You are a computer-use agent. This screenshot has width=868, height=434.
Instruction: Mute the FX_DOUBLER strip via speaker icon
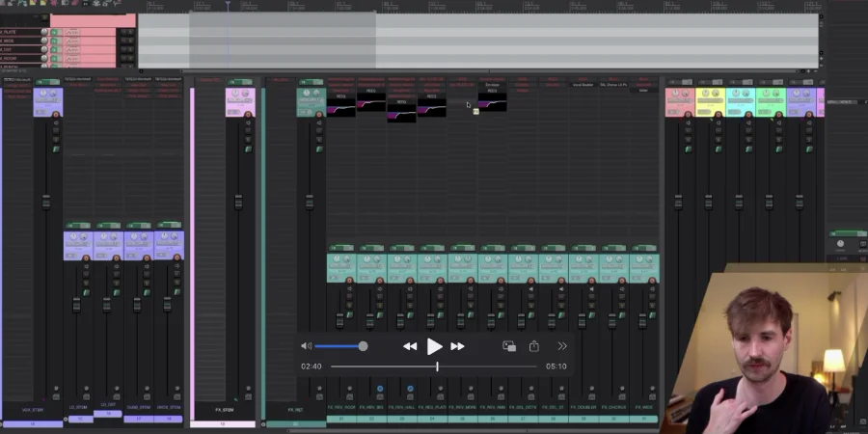(592, 289)
